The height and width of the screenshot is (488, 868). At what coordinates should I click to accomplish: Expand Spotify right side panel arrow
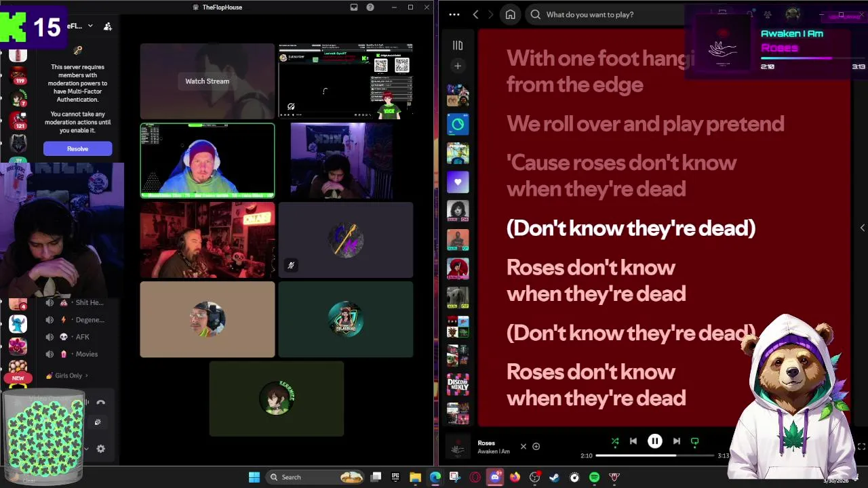pos(862,228)
